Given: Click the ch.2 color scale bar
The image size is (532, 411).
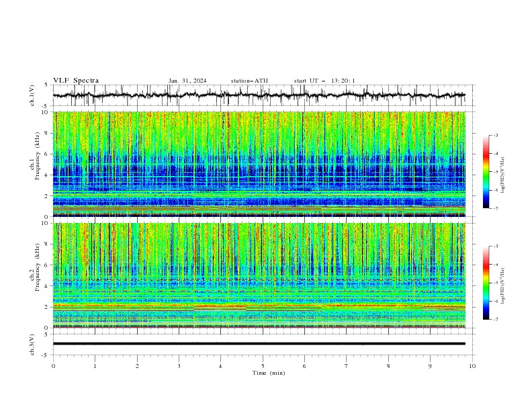Looking at the screenshot, I should point(486,283).
